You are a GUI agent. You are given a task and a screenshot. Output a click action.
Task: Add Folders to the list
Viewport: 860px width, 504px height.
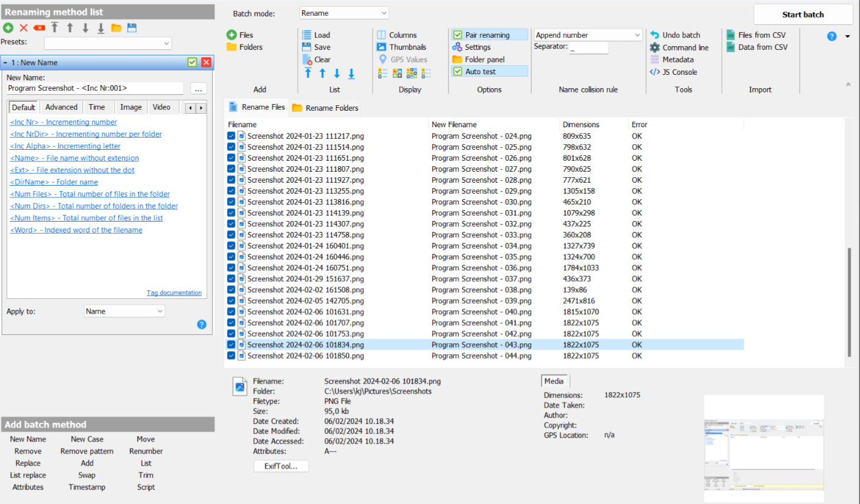(x=244, y=47)
